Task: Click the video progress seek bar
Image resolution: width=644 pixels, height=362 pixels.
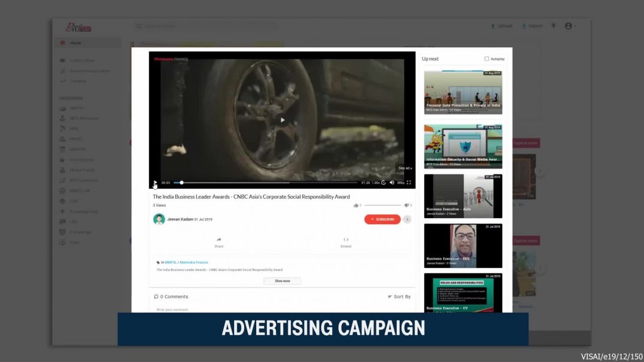Action: coord(269,182)
